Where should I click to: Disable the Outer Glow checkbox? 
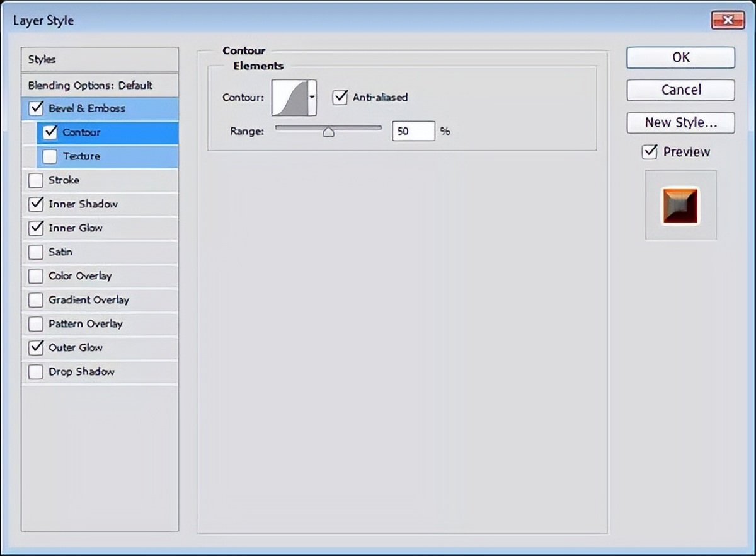click(x=36, y=348)
